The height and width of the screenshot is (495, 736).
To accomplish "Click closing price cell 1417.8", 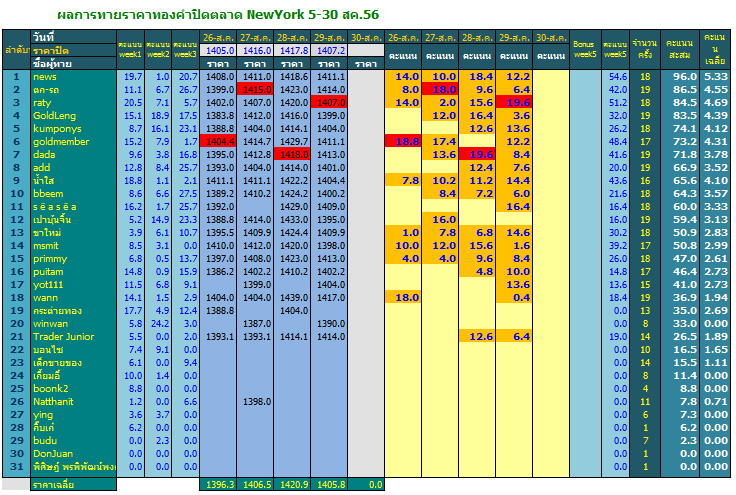I will [292, 50].
